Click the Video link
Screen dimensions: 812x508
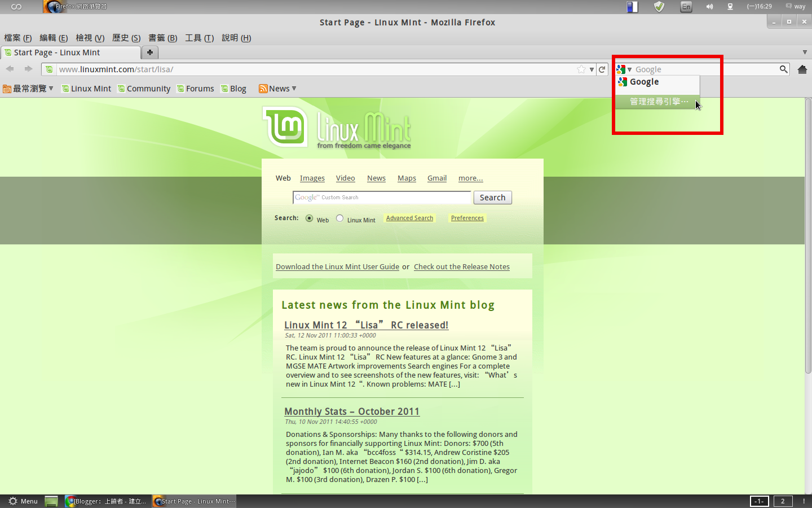click(346, 178)
